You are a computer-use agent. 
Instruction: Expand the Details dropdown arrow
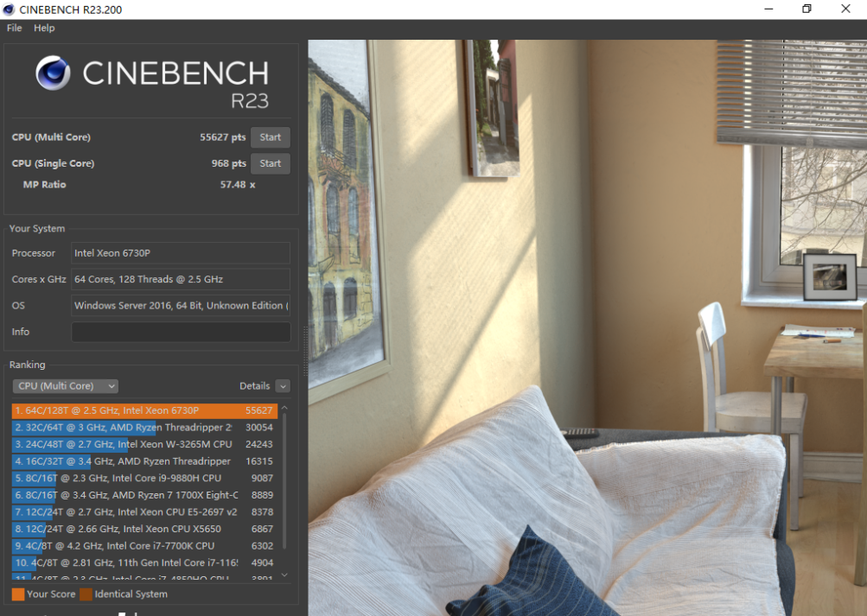click(284, 386)
